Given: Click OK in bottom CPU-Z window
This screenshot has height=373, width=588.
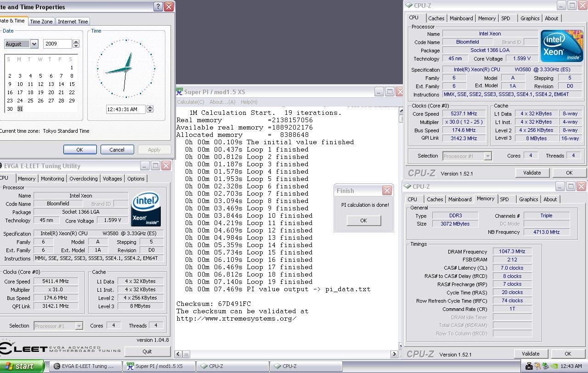Looking at the screenshot, I should pyautogui.click(x=567, y=354).
